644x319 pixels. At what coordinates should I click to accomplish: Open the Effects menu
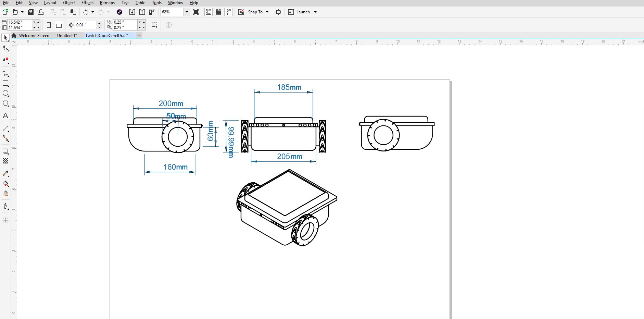(x=87, y=3)
